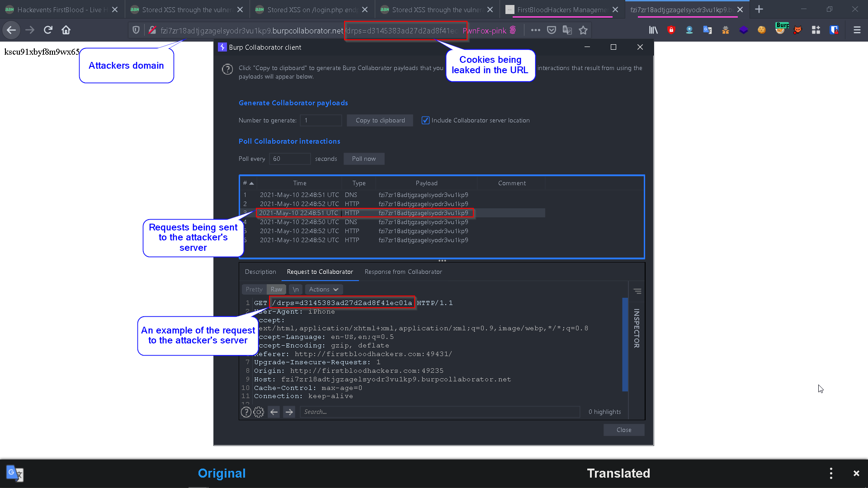Click the browser forward arrow

pos(30,30)
